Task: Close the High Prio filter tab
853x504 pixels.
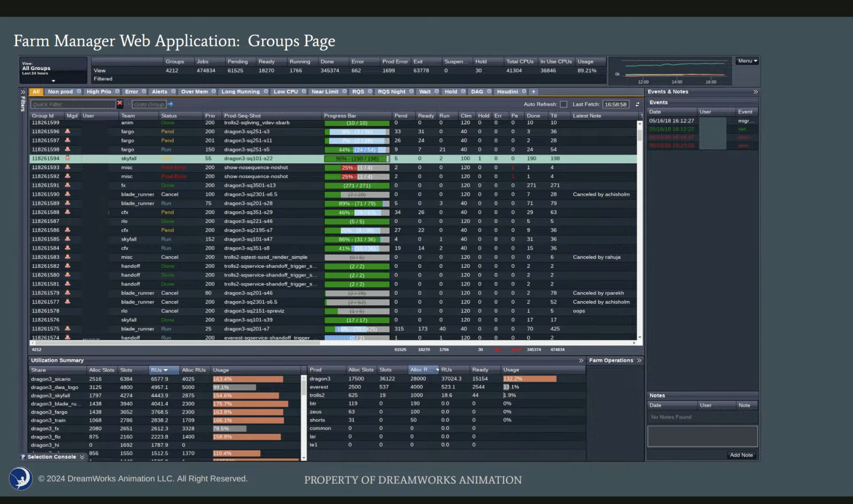Action: pos(117,91)
